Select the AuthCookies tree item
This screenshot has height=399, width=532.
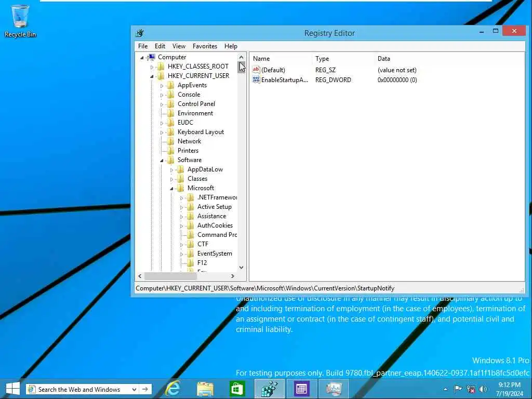click(x=215, y=225)
